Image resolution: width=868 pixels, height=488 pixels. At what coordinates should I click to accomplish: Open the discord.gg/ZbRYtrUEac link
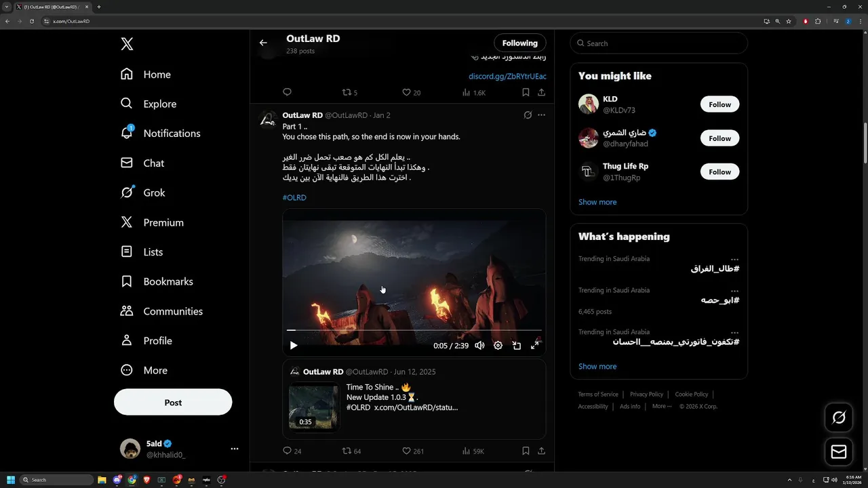(507, 77)
